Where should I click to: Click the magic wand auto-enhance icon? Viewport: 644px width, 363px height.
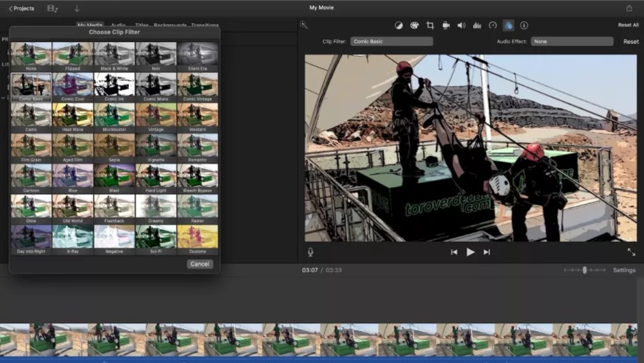[x=303, y=25]
